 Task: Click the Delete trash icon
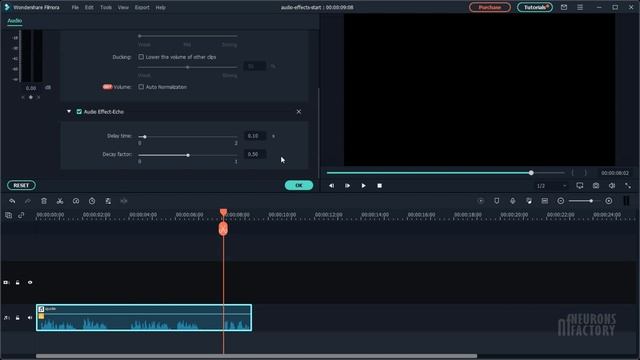pos(44,201)
